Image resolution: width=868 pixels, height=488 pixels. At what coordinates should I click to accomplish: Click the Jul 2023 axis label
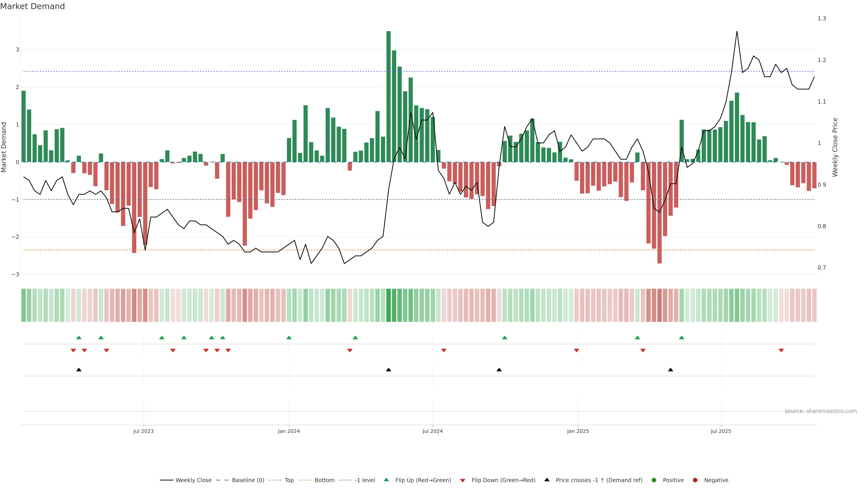click(144, 431)
